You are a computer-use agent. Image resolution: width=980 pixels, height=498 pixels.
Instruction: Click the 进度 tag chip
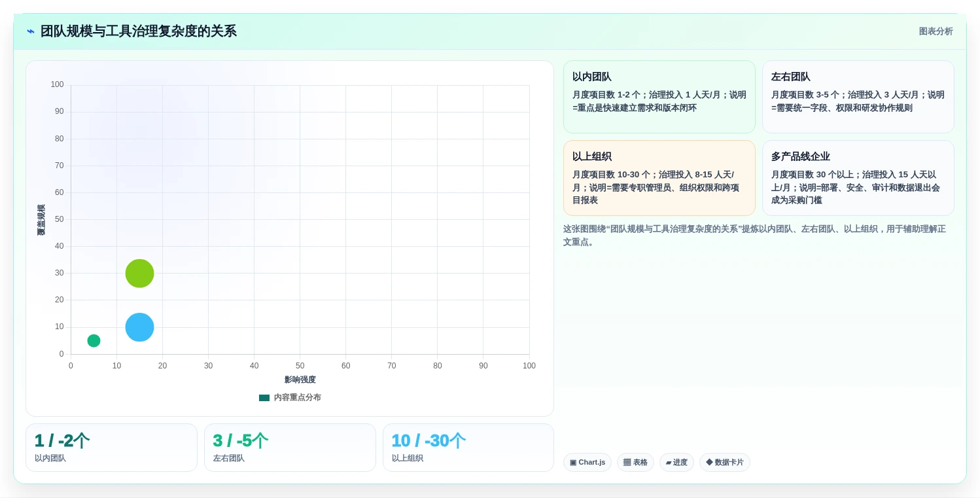[676, 462]
